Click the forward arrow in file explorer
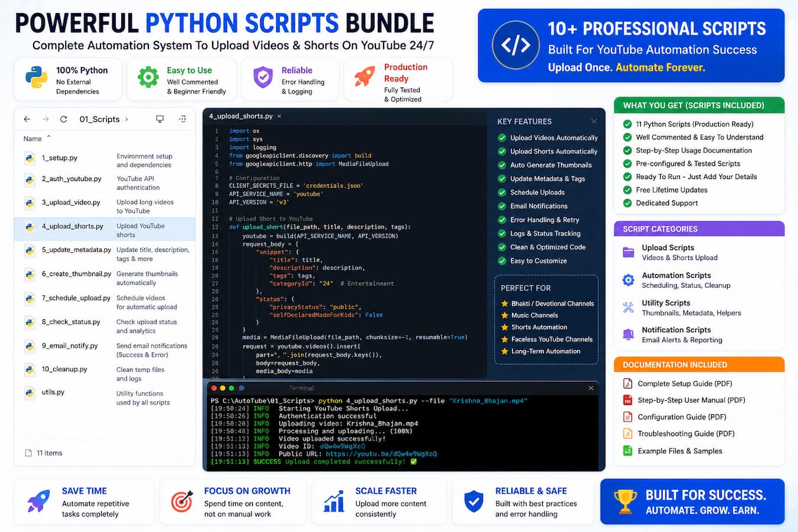 [46, 119]
